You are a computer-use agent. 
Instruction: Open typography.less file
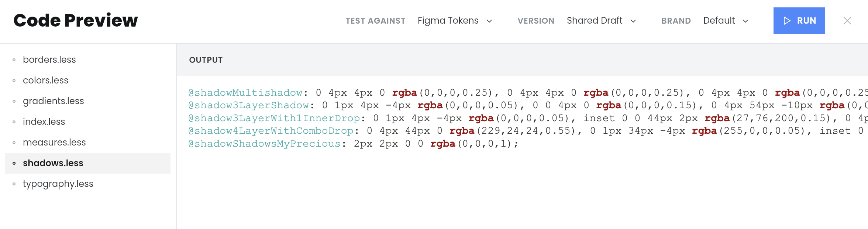(58, 184)
